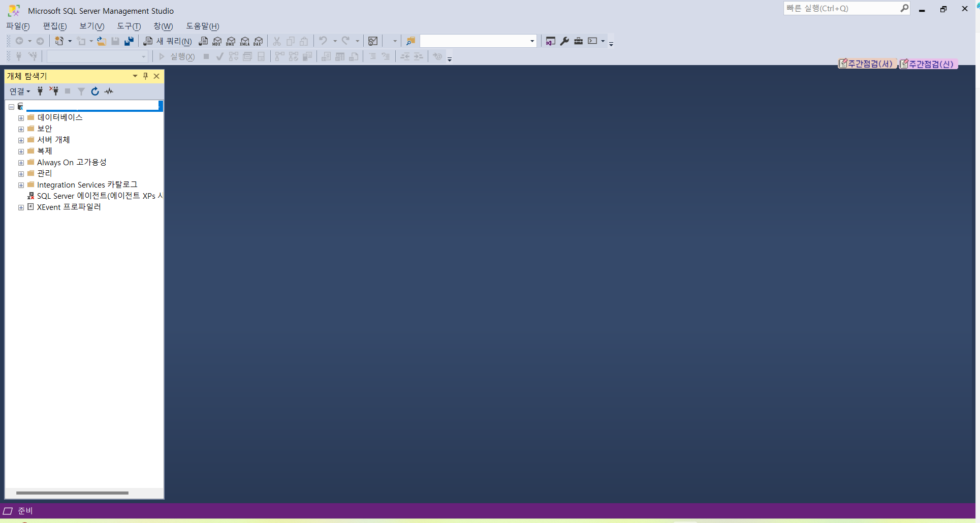The image size is (980, 523).
Task: Open a new DMX query
Action: click(231, 41)
